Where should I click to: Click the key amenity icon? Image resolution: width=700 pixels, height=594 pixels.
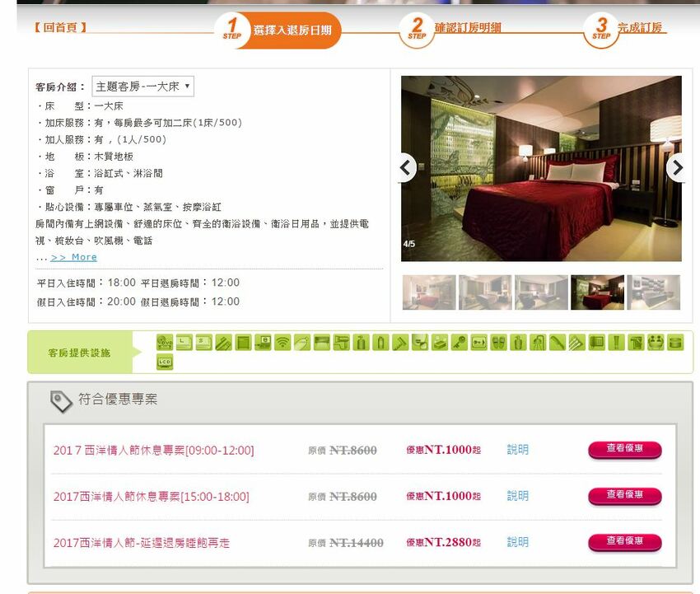click(460, 342)
